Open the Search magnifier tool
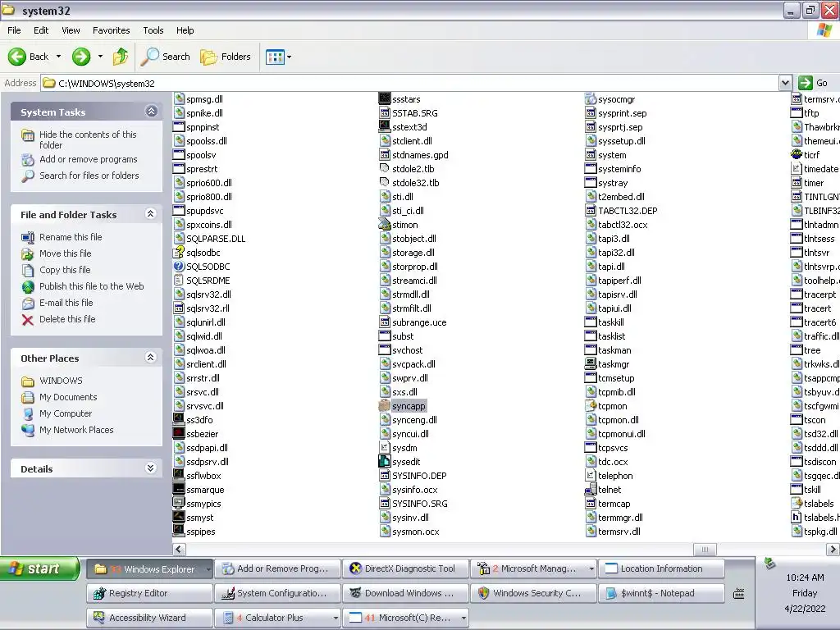Screen dimensions: 840x630 click(x=149, y=57)
